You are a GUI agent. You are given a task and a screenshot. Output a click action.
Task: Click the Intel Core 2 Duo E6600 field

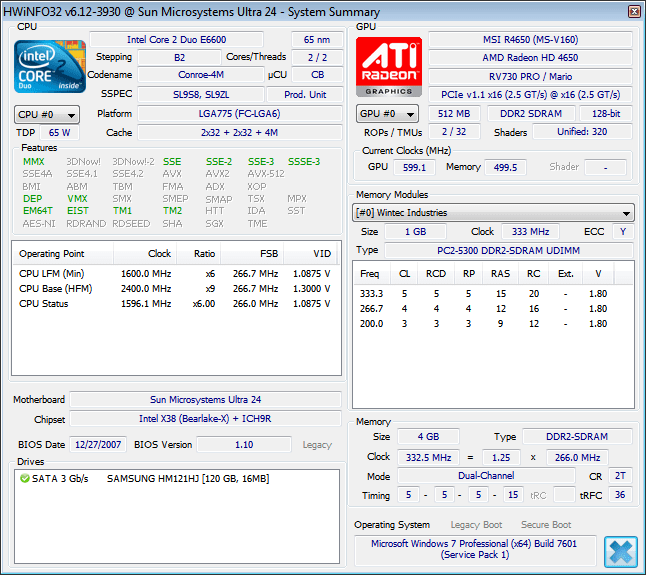point(176,40)
